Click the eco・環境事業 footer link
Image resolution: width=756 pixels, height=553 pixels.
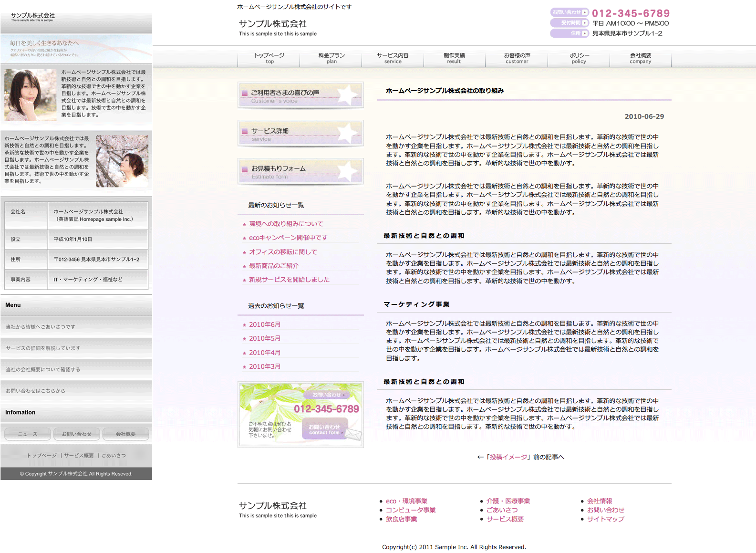click(406, 501)
